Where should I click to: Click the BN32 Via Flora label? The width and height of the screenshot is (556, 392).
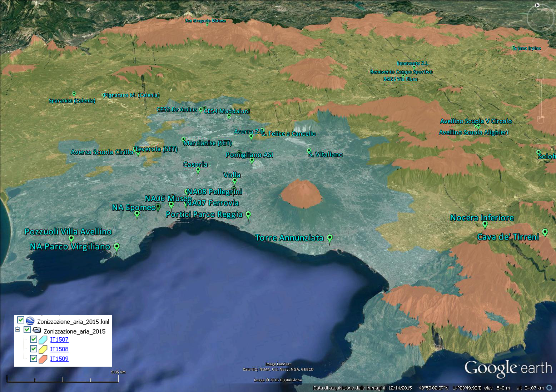[x=401, y=79]
